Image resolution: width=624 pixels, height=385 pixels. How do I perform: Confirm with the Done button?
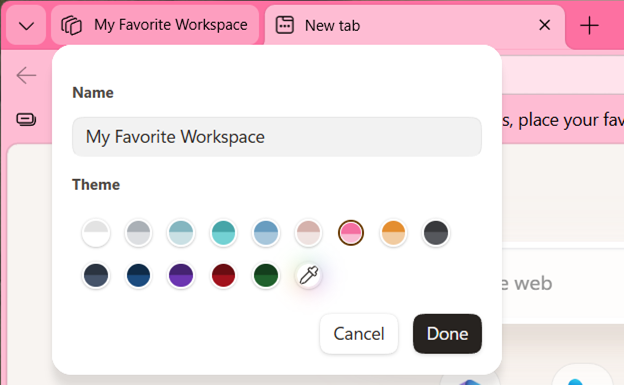click(447, 334)
